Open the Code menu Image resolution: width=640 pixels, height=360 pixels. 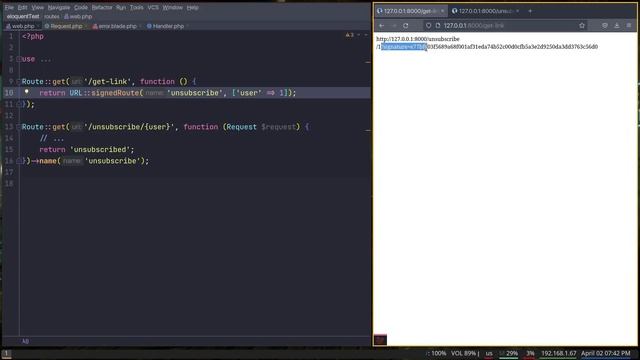coord(81,7)
